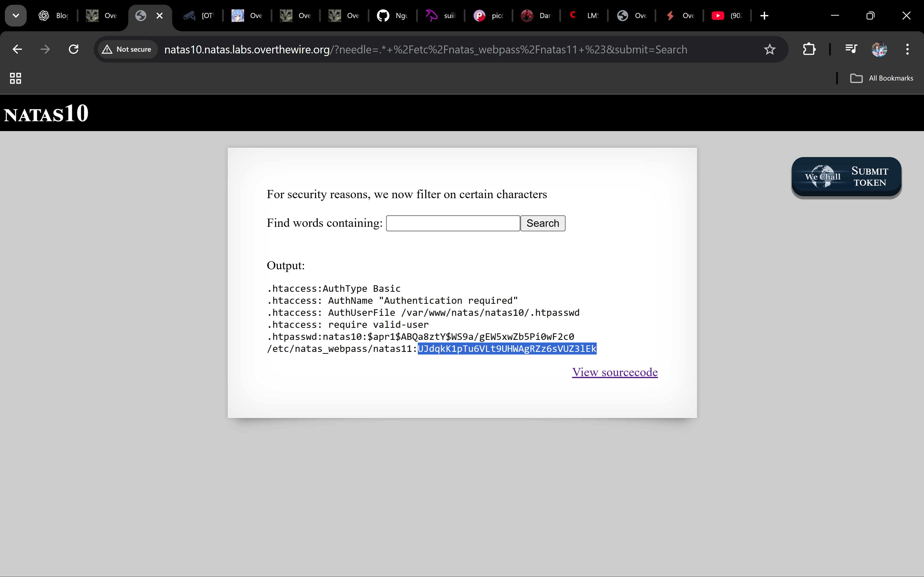
Task: Open the media control icon
Action: [x=851, y=49]
